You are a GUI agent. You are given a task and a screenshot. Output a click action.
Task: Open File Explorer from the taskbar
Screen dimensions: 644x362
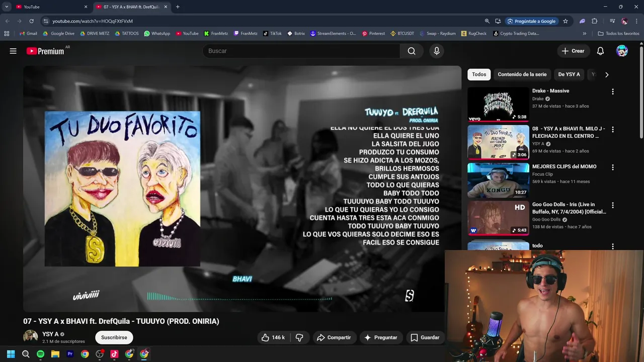[x=55, y=354]
